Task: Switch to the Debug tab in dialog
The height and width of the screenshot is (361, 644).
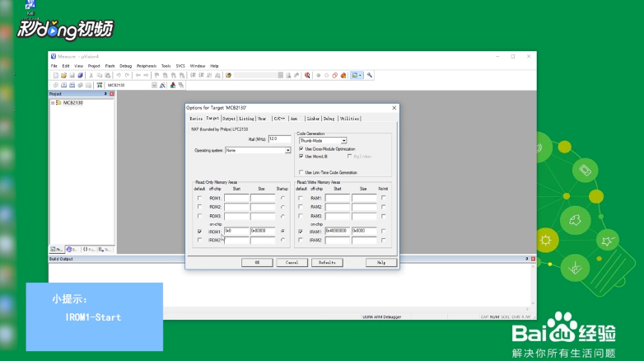Action: (x=329, y=119)
